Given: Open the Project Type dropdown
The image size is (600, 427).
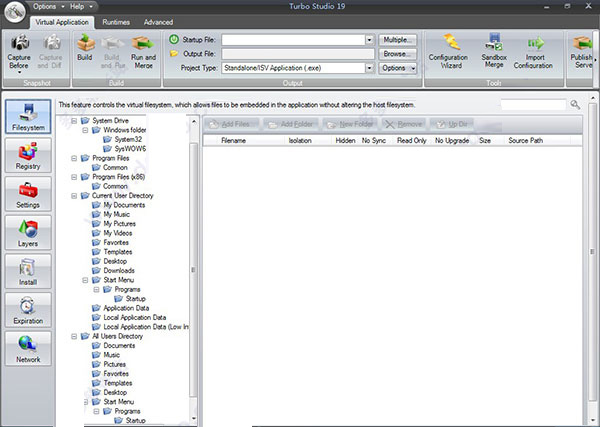Looking at the screenshot, I should tap(369, 68).
